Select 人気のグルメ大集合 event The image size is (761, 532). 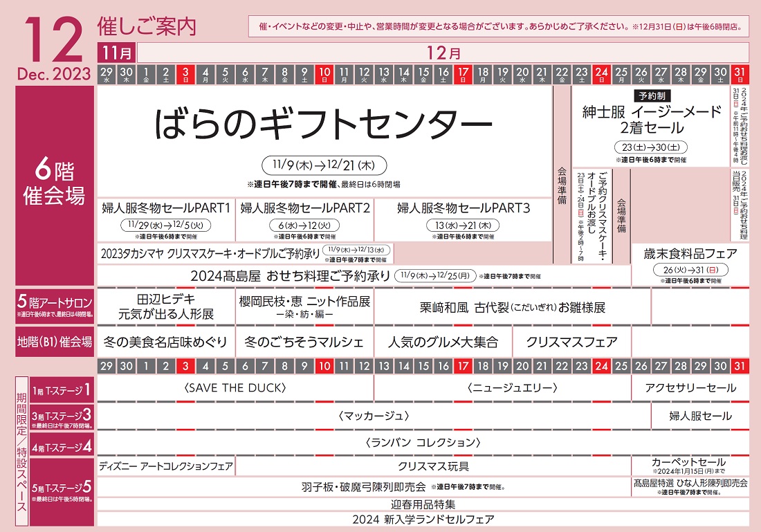pyautogui.click(x=443, y=342)
